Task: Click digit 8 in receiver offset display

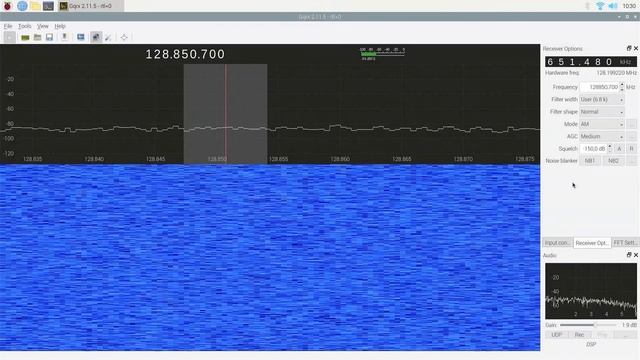Action: pyautogui.click(x=598, y=62)
